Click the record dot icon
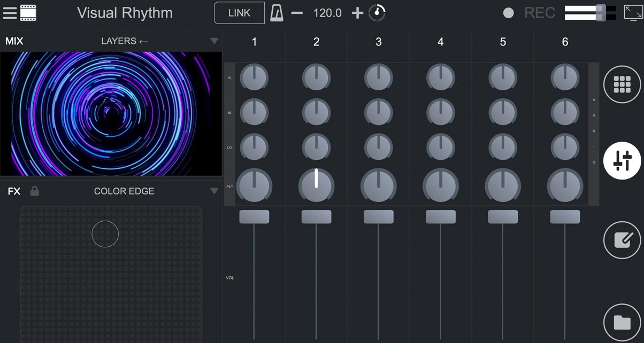 pyautogui.click(x=509, y=13)
